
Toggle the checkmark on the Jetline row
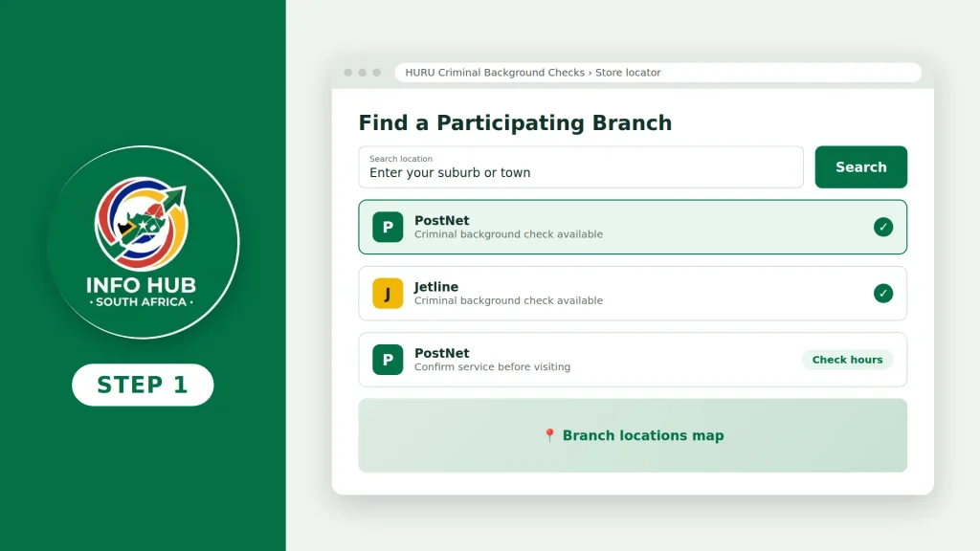coord(883,293)
